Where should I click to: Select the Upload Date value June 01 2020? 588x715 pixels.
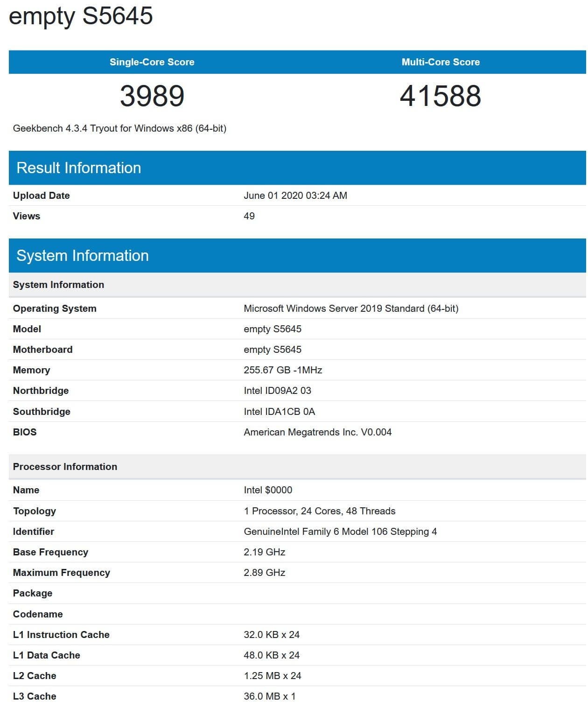point(295,196)
